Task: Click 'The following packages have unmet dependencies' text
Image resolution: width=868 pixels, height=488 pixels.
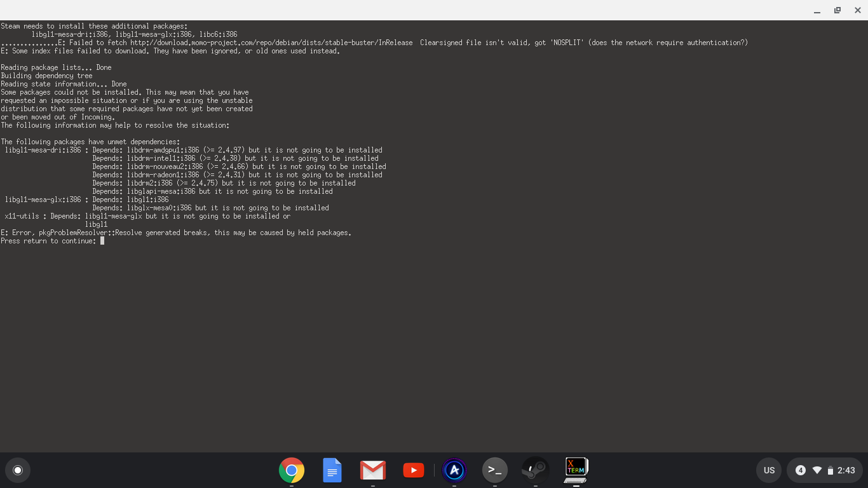Action: point(90,142)
